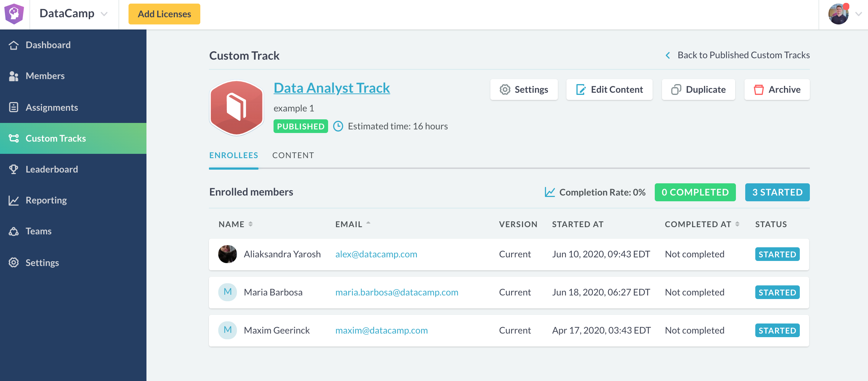
Task: Click the sidebar Settings gear icon
Action: coord(14,263)
